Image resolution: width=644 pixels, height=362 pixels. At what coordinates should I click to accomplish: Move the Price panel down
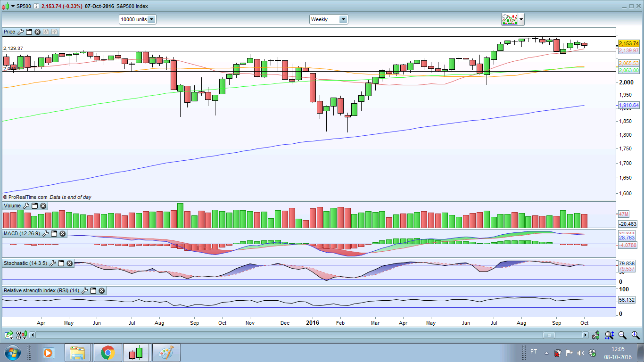[46, 32]
